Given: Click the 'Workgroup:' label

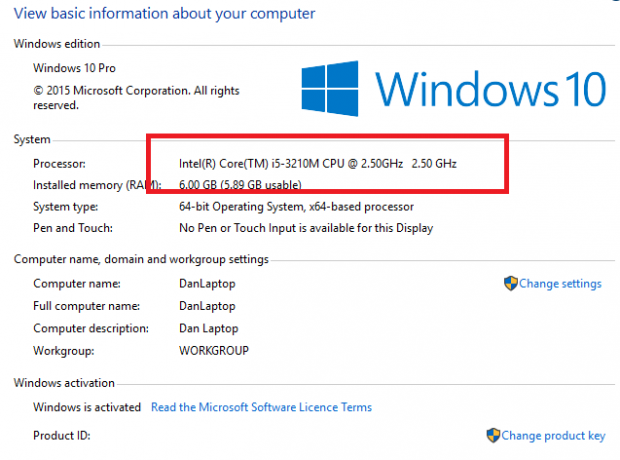Looking at the screenshot, I should [64, 351].
